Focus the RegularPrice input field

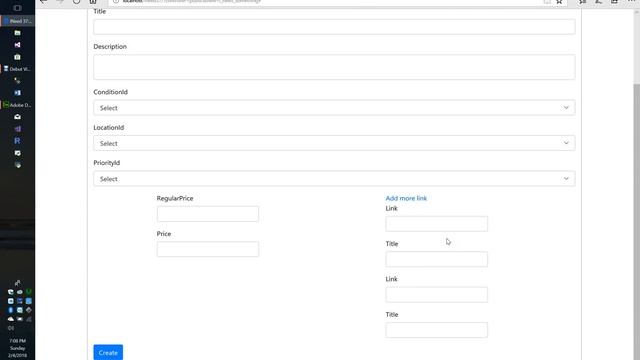(208, 214)
